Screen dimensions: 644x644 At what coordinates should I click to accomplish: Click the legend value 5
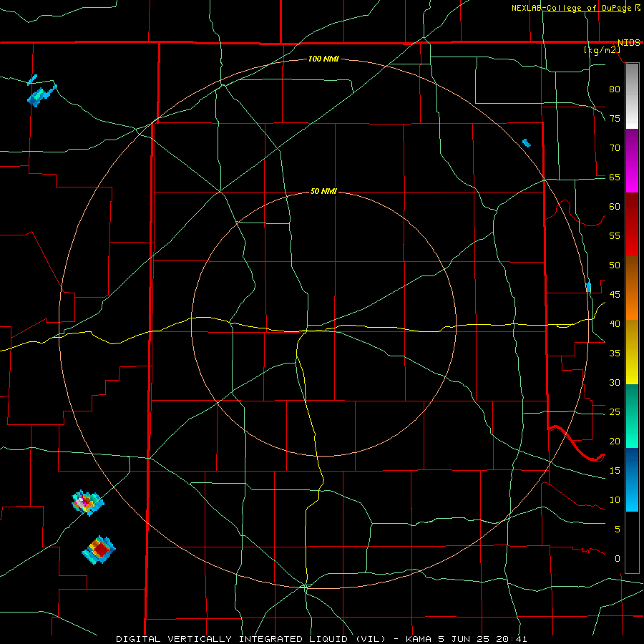tap(618, 530)
